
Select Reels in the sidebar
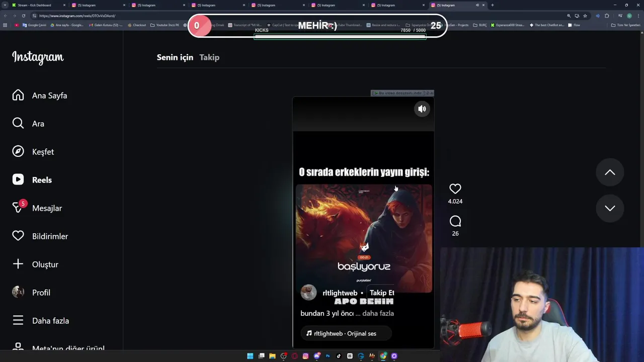32,180
